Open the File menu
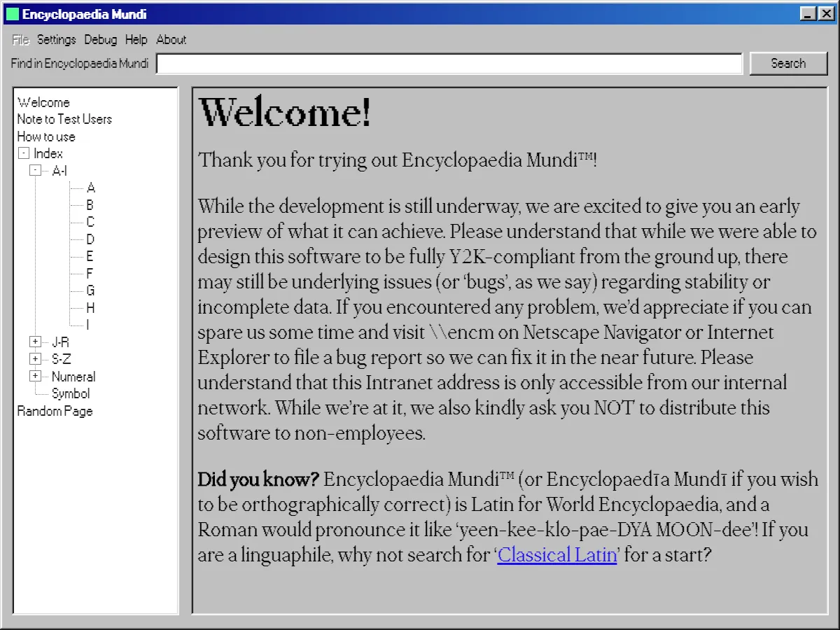Image resolution: width=840 pixels, height=630 pixels. (x=20, y=40)
